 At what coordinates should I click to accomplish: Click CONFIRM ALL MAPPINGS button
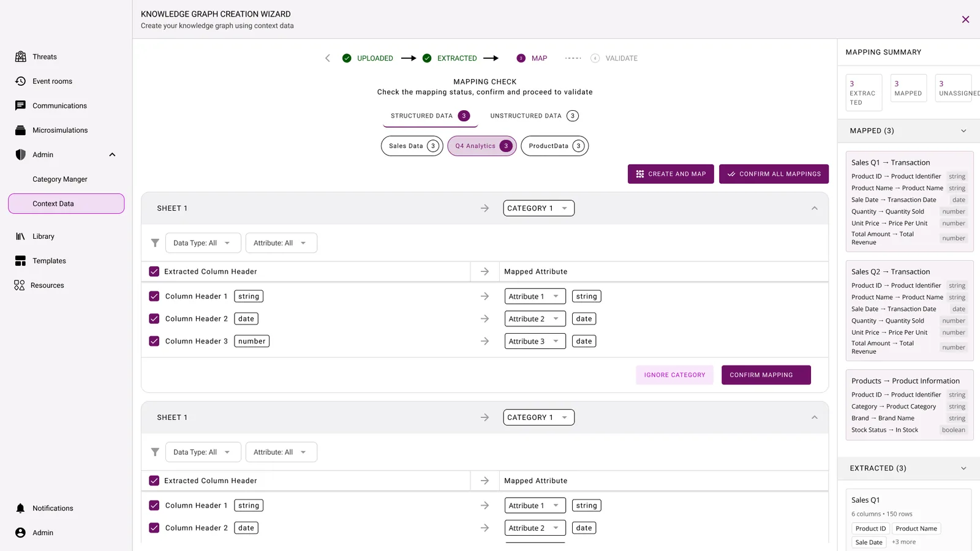(x=774, y=174)
